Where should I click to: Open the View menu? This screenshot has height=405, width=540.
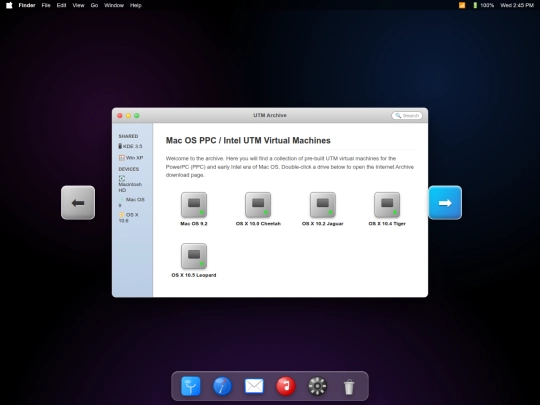click(x=79, y=5)
